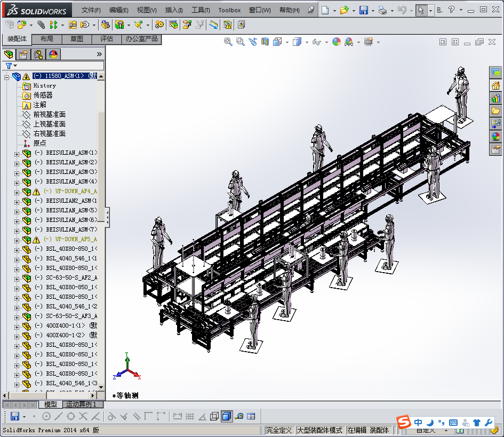This screenshot has width=504, height=437.
Task: Open the DisplayManager colored sphere tab
Action: click(53, 54)
